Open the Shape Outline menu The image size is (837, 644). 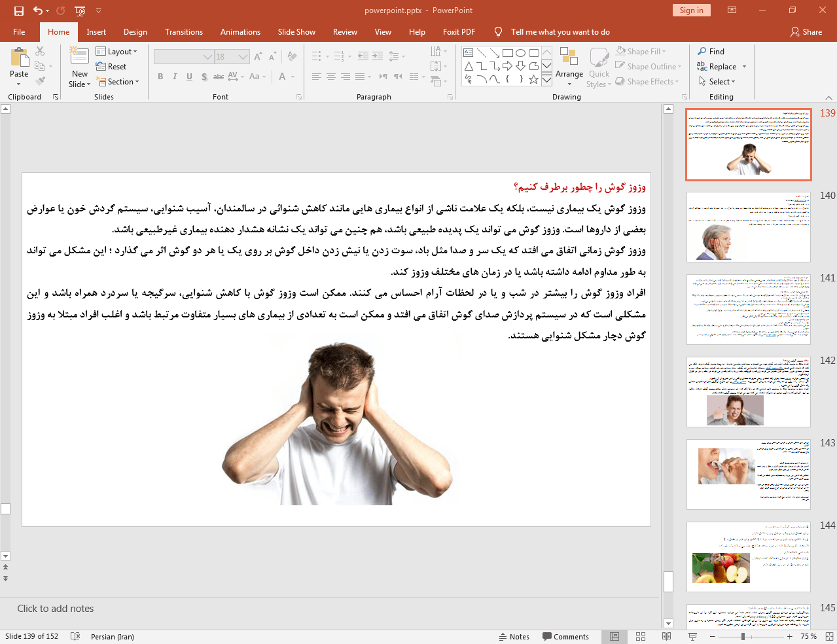pos(649,66)
